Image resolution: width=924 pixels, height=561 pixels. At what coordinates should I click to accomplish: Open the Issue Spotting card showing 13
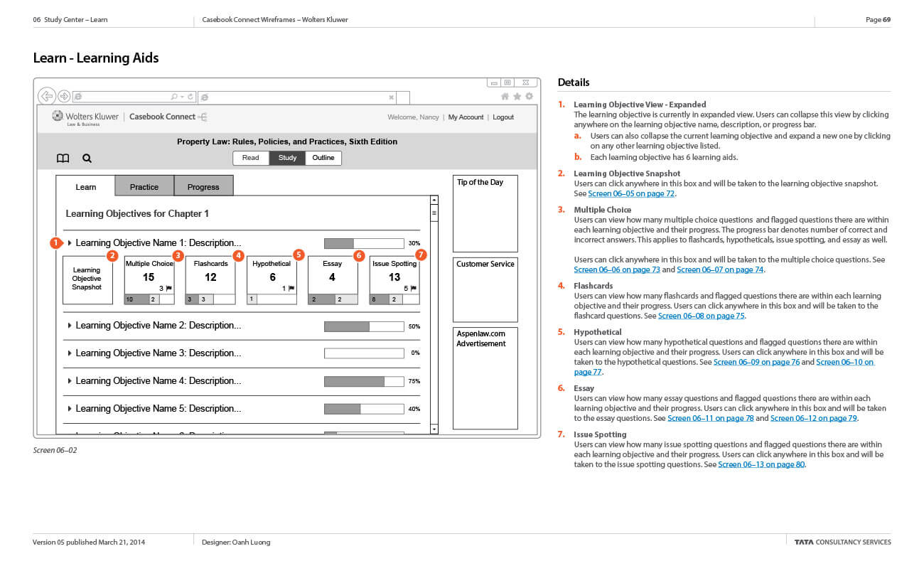coord(394,280)
